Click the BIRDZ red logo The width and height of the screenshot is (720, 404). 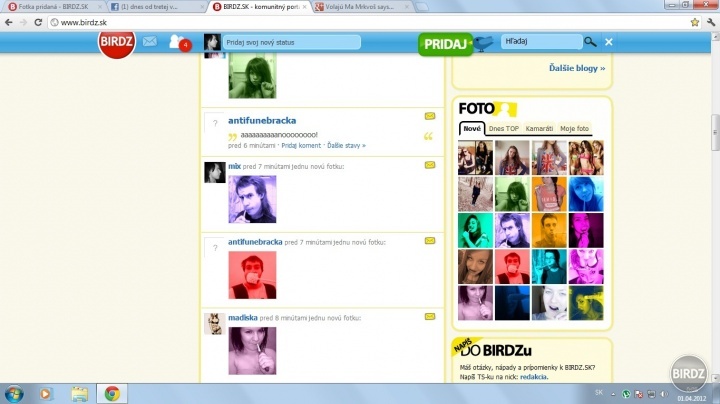[116, 43]
